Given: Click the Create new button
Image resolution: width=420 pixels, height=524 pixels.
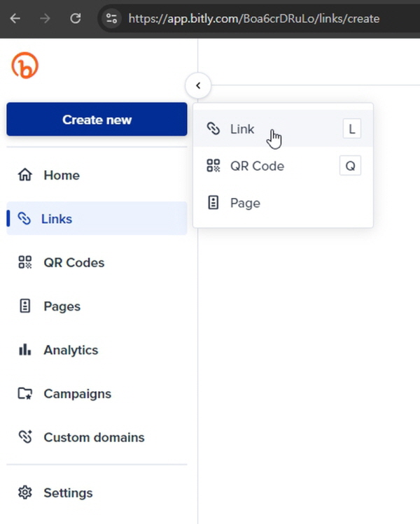Looking at the screenshot, I should 97,120.
